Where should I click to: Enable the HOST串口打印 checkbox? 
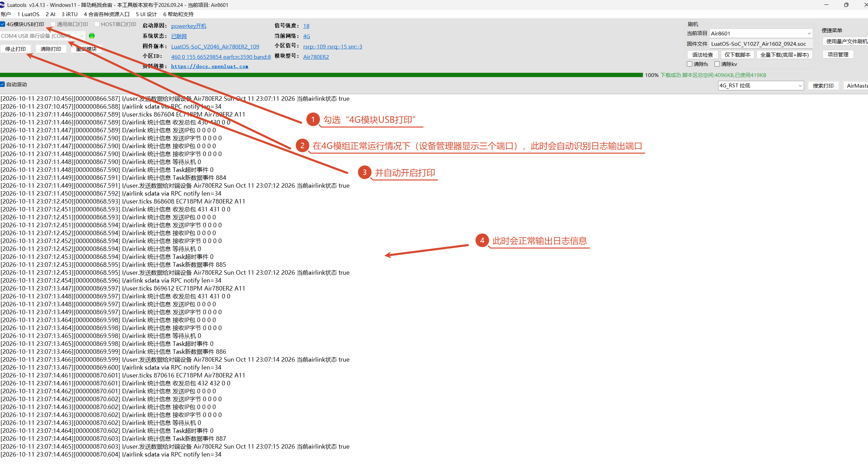click(97, 24)
